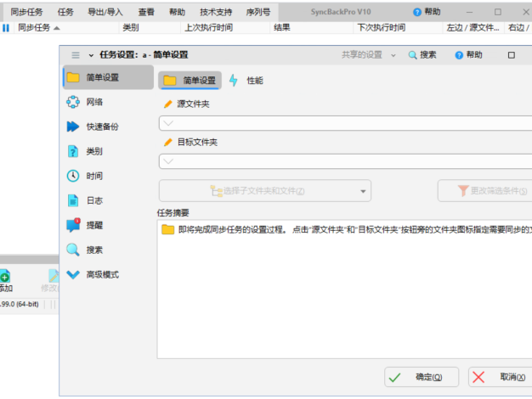Click 搜索 label in dialog title bar
Viewport: 532px width, 399px height.
point(427,55)
